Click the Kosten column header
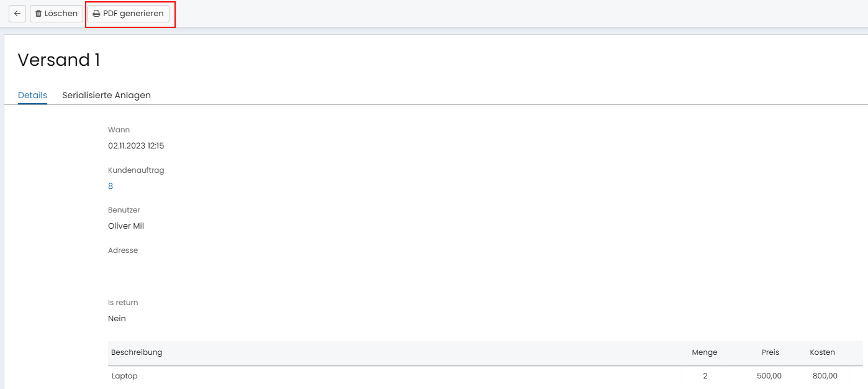Viewport: 868px width, 389px height. pos(822,352)
